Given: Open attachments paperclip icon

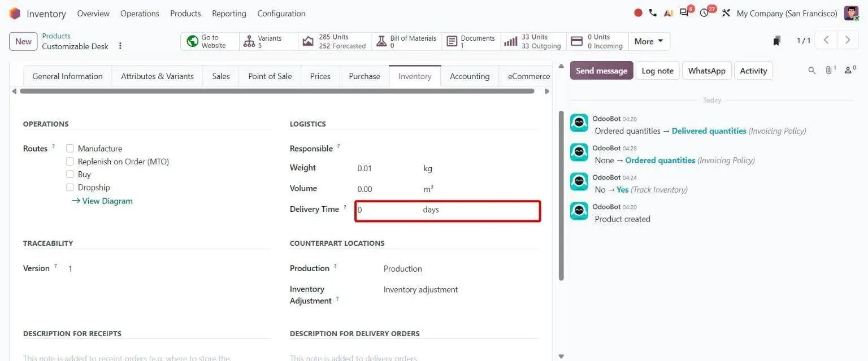Looking at the screenshot, I should (x=830, y=71).
